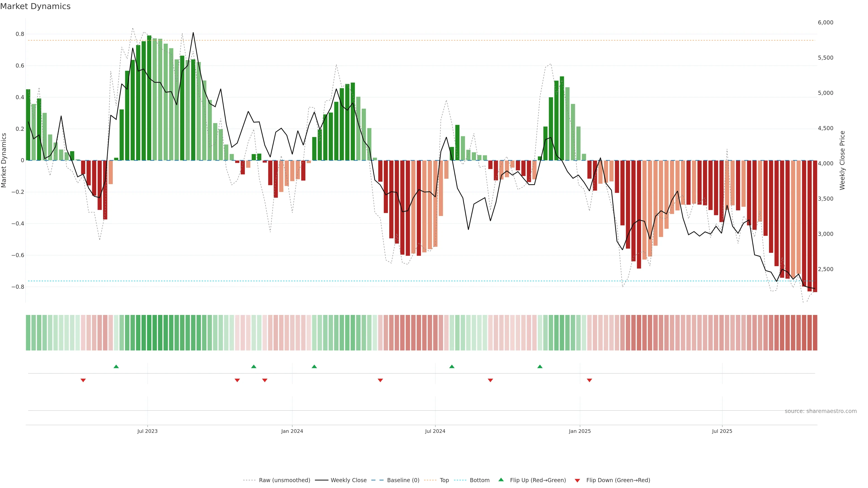Click the Flip Up legend green triangle icon
This screenshot has width=868, height=488.
pos(501,480)
